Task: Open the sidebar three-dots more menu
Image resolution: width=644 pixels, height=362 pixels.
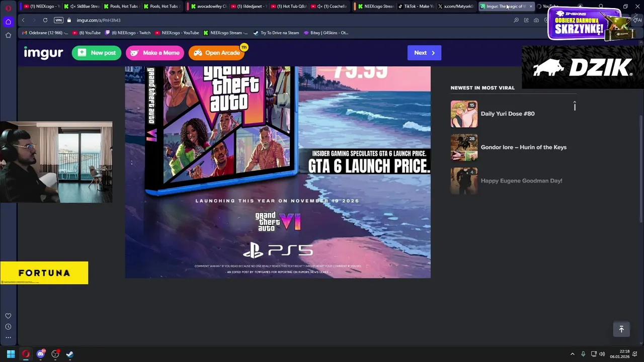Action: 8,337
